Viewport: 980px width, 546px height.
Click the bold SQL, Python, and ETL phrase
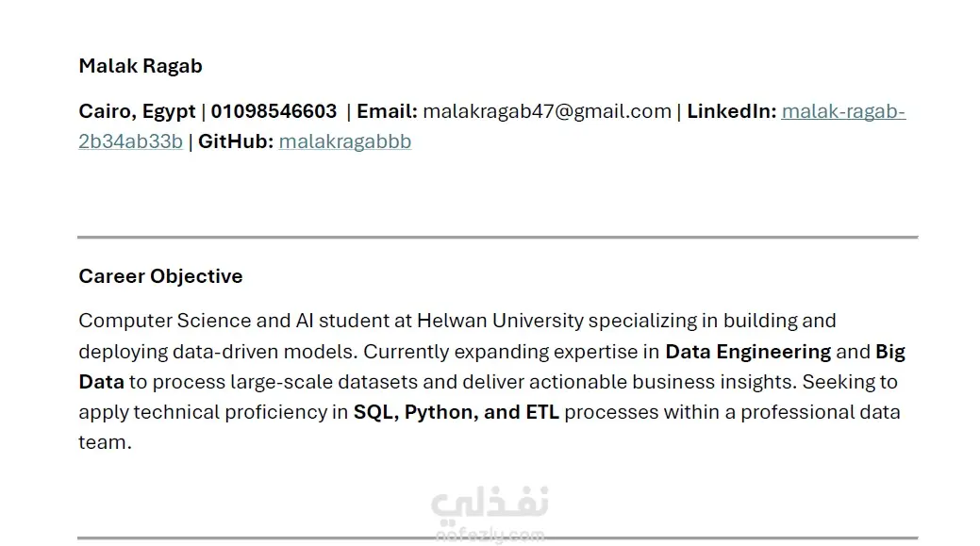point(457,412)
